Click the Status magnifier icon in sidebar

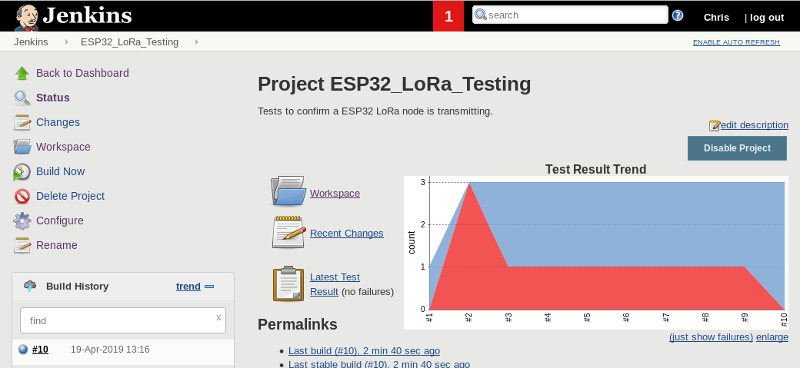point(22,98)
